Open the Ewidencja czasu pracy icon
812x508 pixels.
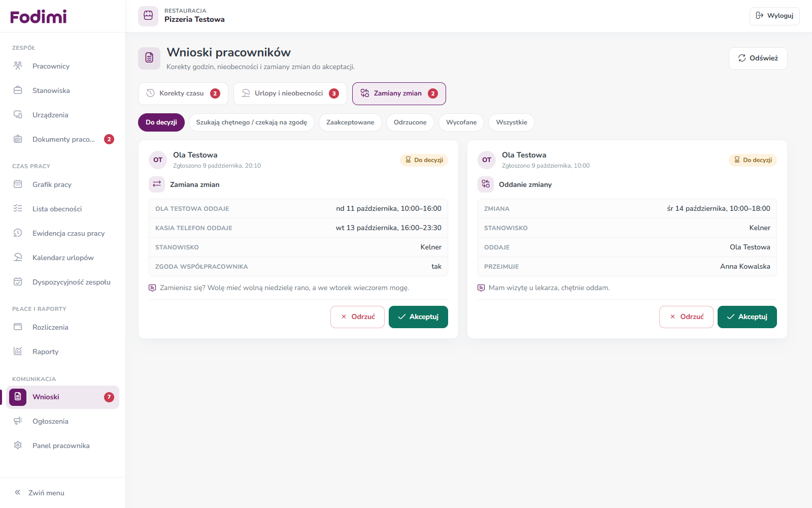[x=18, y=233]
